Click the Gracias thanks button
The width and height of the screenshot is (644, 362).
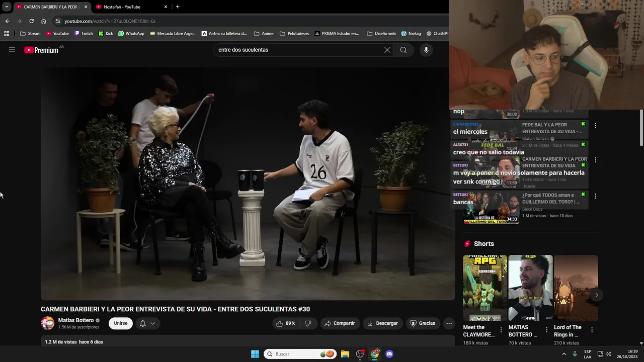tap(423, 323)
